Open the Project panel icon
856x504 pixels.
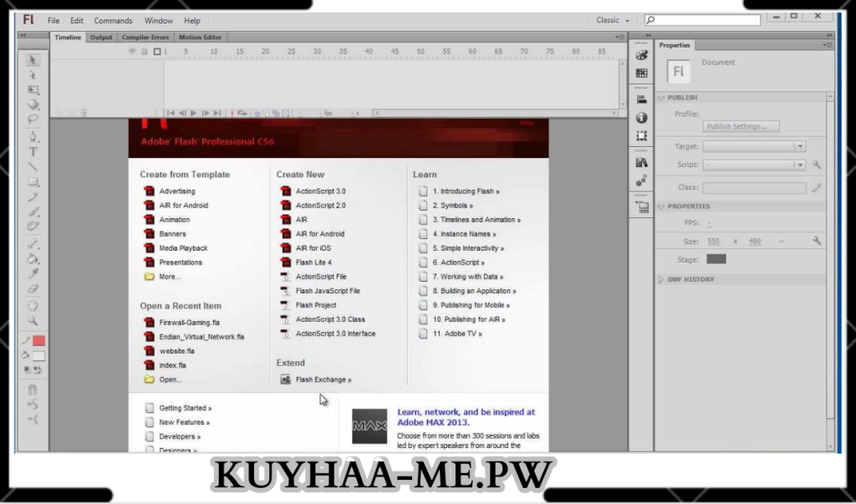click(641, 206)
